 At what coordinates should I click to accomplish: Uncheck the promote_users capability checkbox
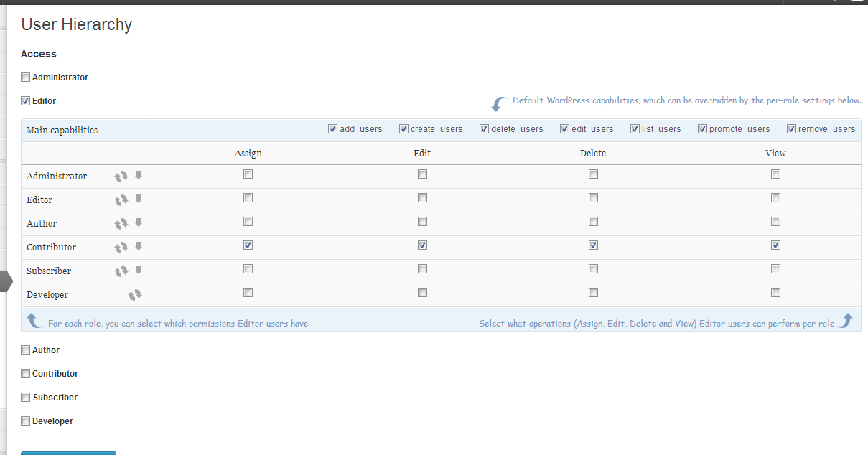point(703,129)
